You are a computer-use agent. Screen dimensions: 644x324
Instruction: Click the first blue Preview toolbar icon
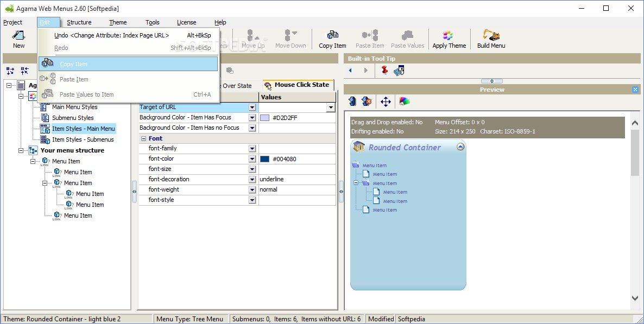point(352,101)
